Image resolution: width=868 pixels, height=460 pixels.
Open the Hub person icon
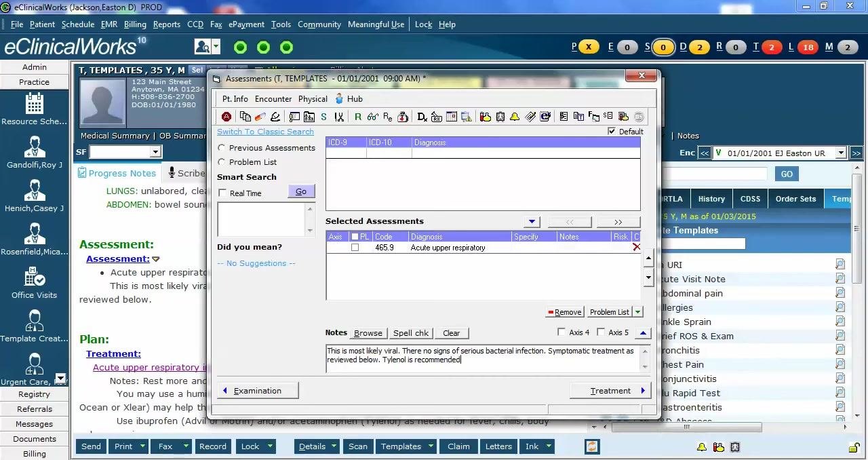[338, 98]
